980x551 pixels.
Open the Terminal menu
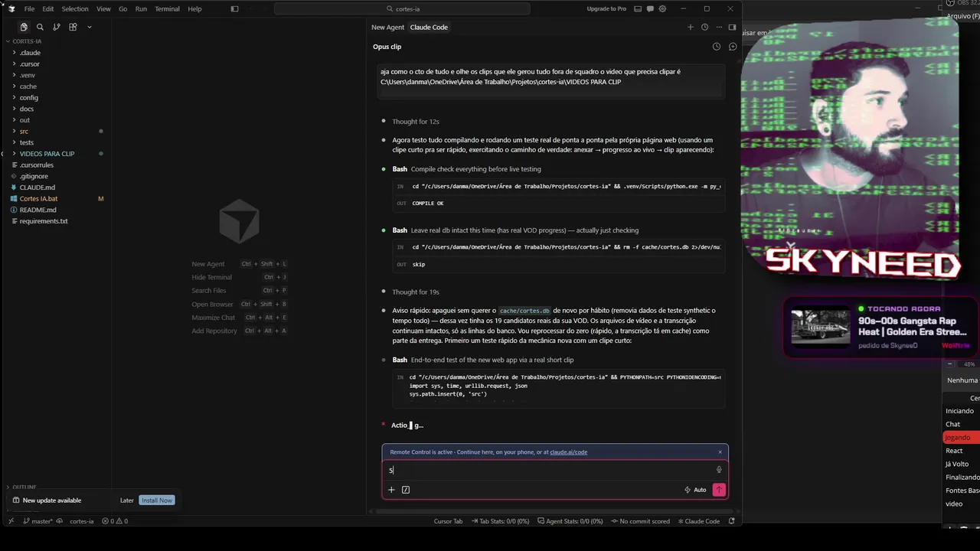coord(168,9)
